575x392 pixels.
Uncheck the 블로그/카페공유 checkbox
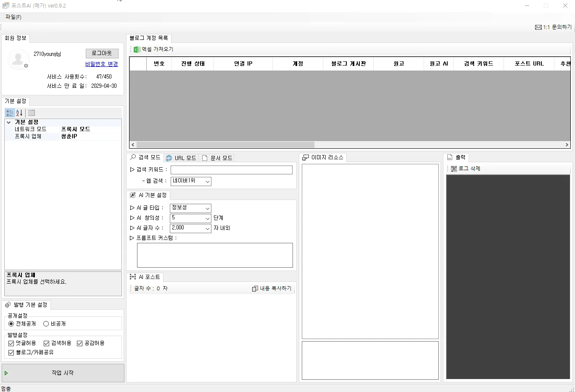(11, 353)
